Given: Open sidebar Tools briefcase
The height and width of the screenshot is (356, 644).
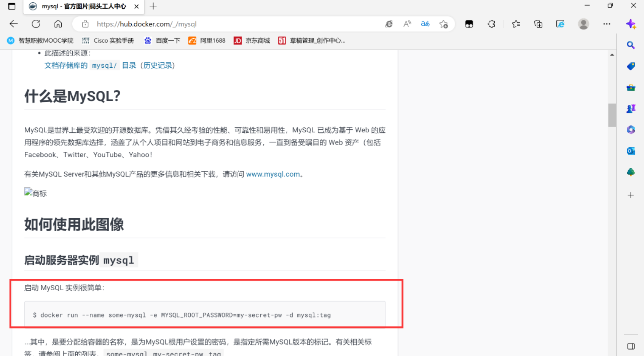Looking at the screenshot, I should point(631,87).
